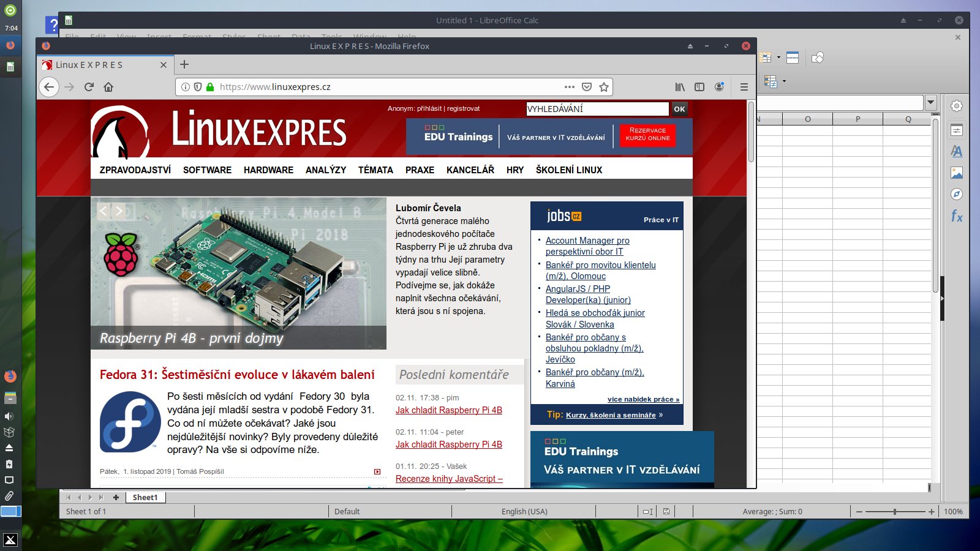The image size is (980, 551).
Task: Click the 100% zoom level in Calc
Action: (953, 511)
